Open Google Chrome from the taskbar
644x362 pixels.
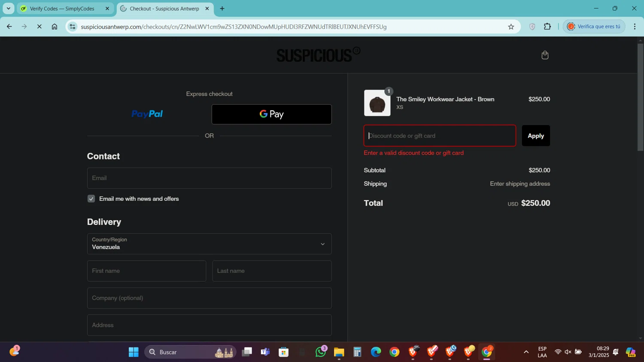[395, 352]
